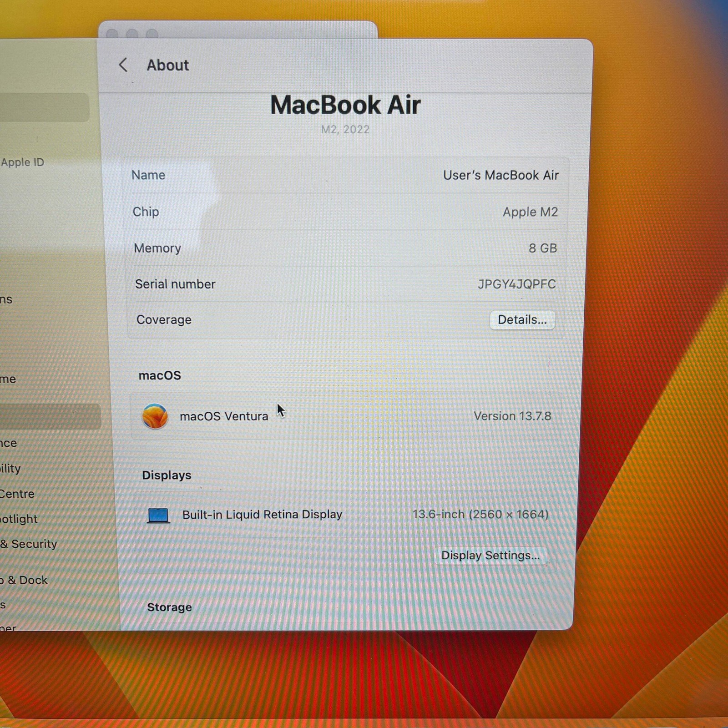Click the macOS Ventura logo icon
The image size is (728, 728).
(x=155, y=416)
